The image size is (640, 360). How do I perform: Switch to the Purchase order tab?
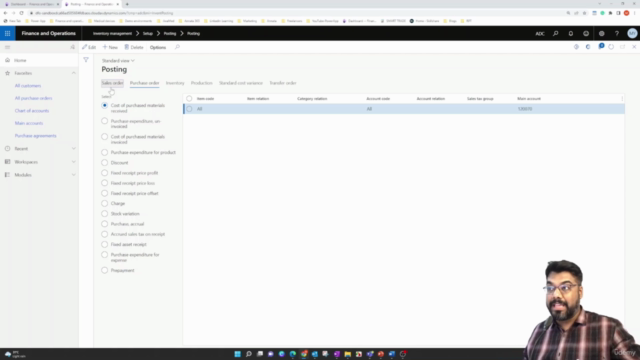144,83
